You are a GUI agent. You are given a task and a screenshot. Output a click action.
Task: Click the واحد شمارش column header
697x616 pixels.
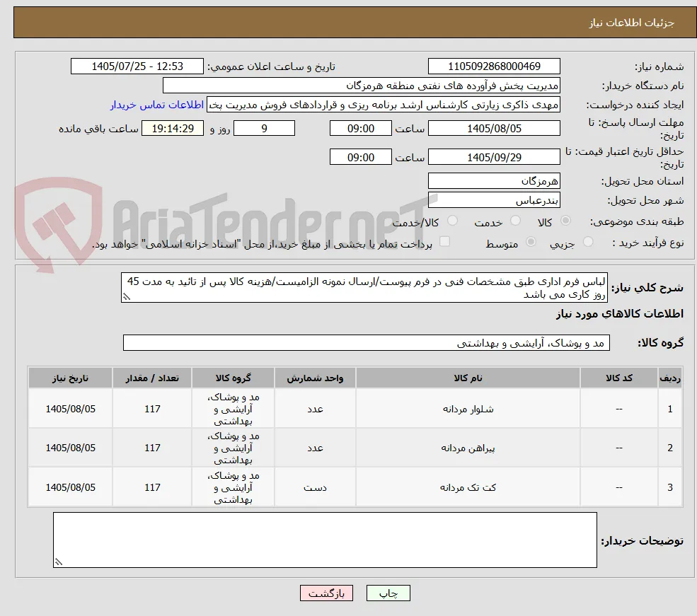(315, 378)
